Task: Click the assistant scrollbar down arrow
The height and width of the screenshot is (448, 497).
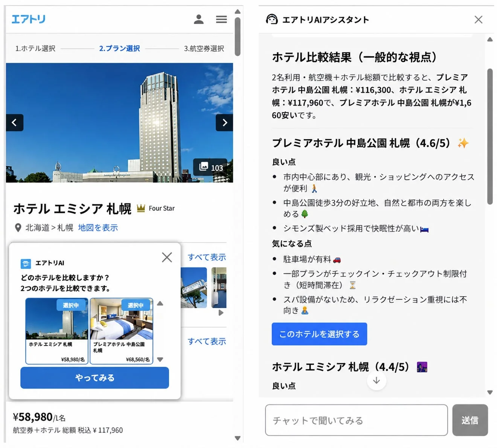Action: [x=490, y=392]
